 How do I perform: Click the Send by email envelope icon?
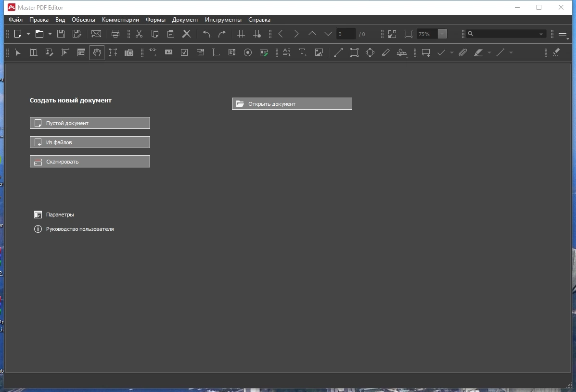point(96,34)
